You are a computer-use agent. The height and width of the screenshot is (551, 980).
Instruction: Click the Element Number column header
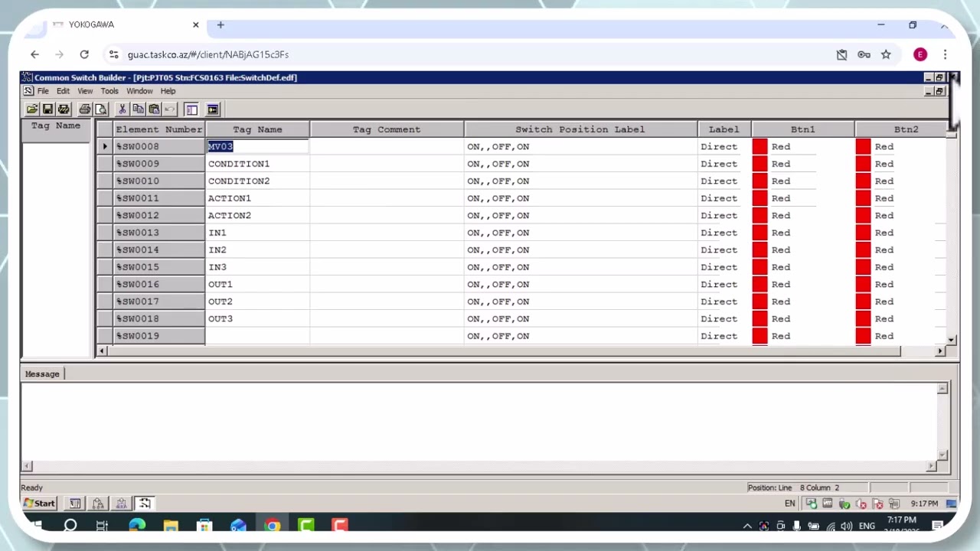click(158, 129)
